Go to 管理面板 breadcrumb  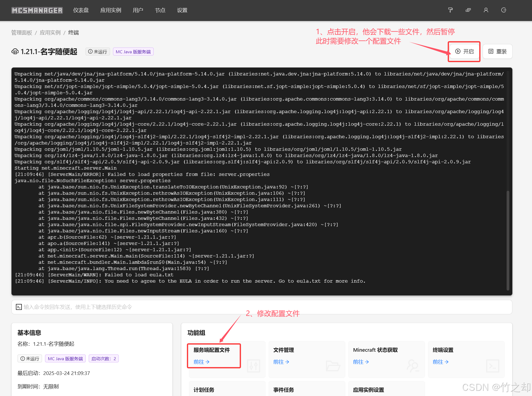tap(22, 33)
